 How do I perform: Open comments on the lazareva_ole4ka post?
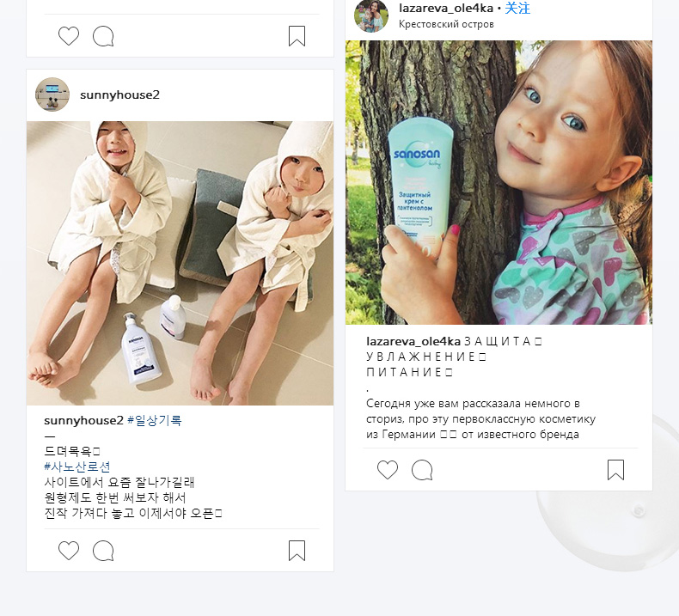[x=422, y=470]
